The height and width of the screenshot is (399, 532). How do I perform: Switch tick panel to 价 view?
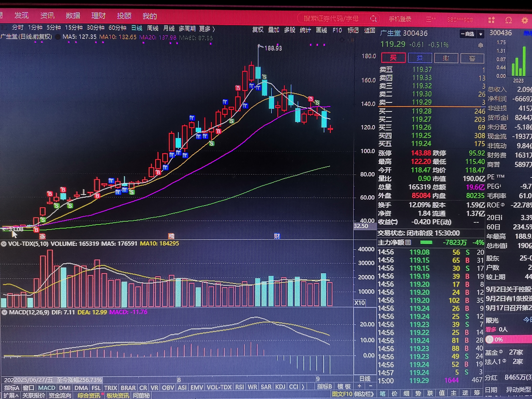tap(394, 394)
